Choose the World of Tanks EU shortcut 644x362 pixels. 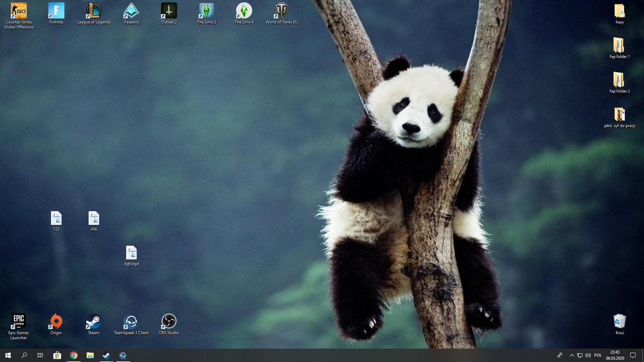(281, 13)
